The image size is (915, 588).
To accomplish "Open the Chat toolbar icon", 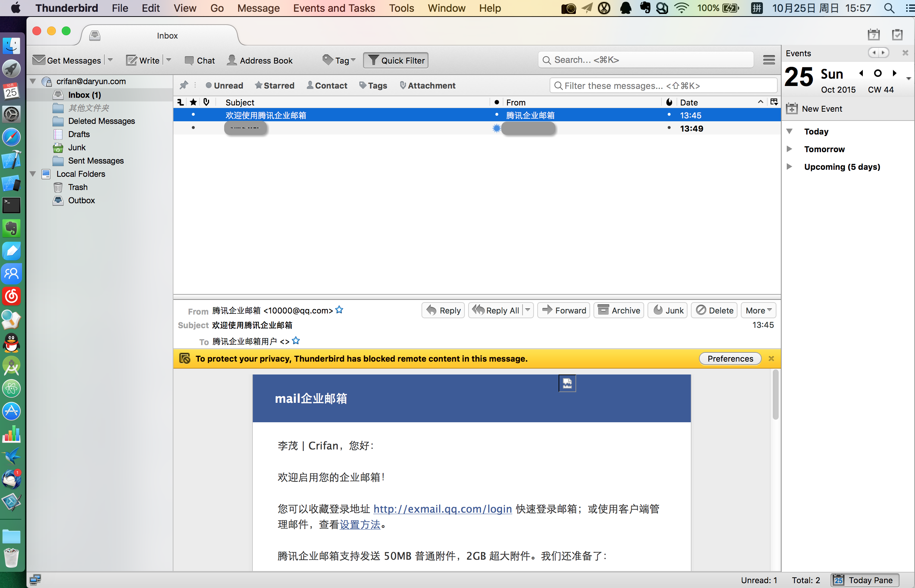I will [189, 60].
